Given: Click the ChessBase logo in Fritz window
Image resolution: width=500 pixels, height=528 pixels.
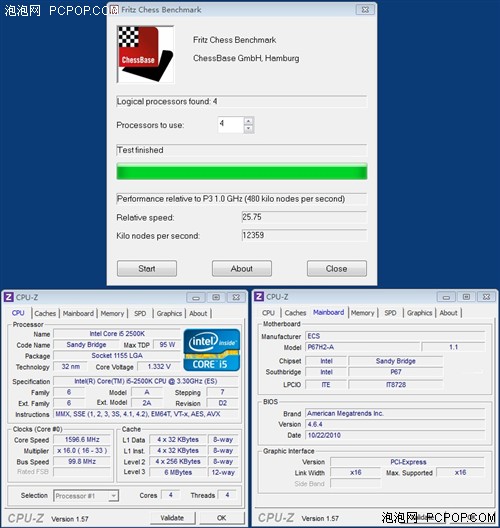Looking at the screenshot, I should [x=145, y=54].
